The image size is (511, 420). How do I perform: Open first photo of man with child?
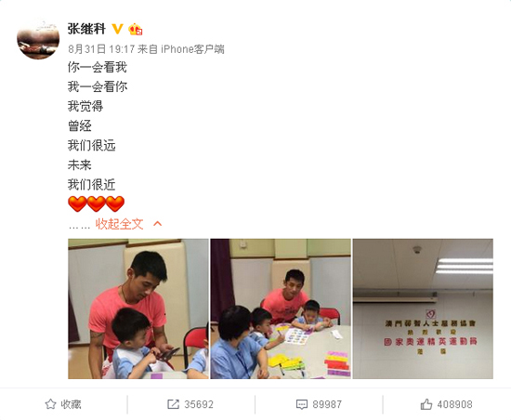(x=138, y=308)
